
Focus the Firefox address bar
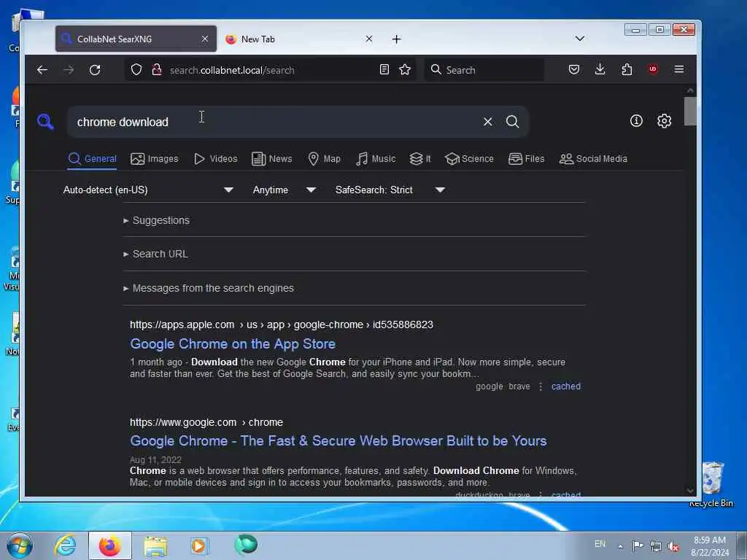(271, 70)
